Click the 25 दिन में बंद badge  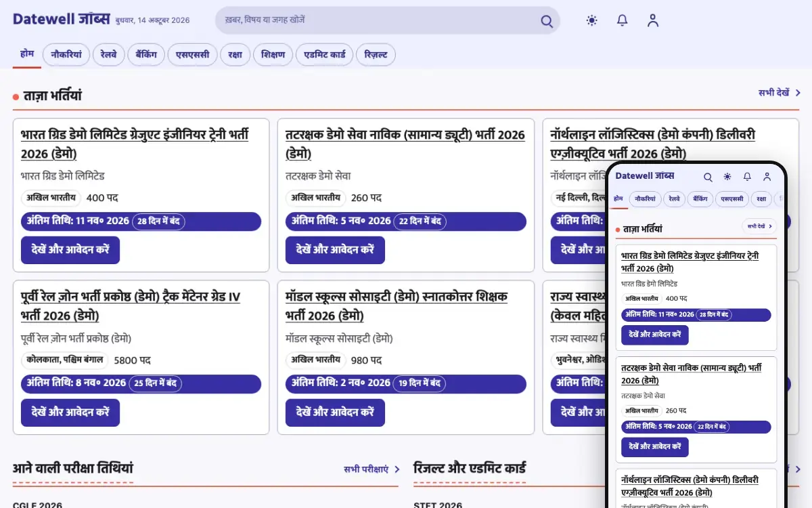click(156, 383)
